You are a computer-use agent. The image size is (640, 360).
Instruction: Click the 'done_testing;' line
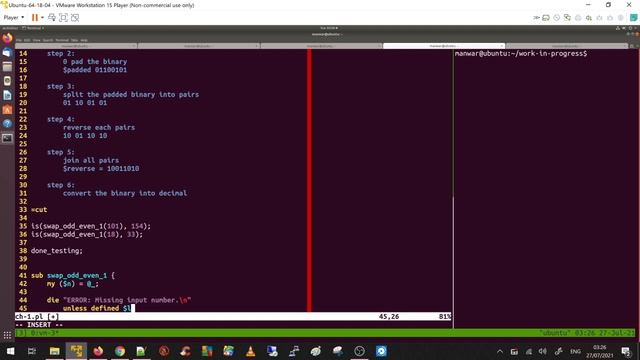[57, 251]
